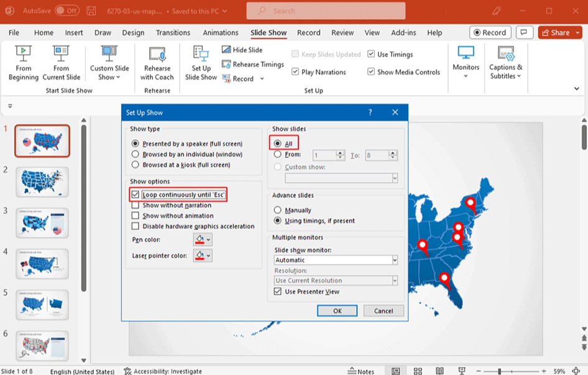Click Cancel in Set Up Show
Viewport: 588px width, 375px height.
(x=384, y=311)
